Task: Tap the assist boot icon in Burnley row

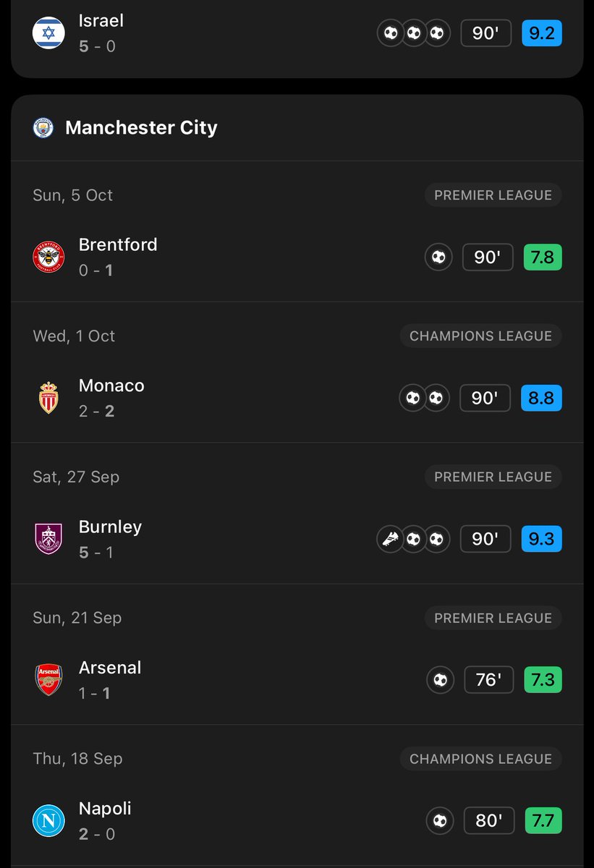Action: 390,540
